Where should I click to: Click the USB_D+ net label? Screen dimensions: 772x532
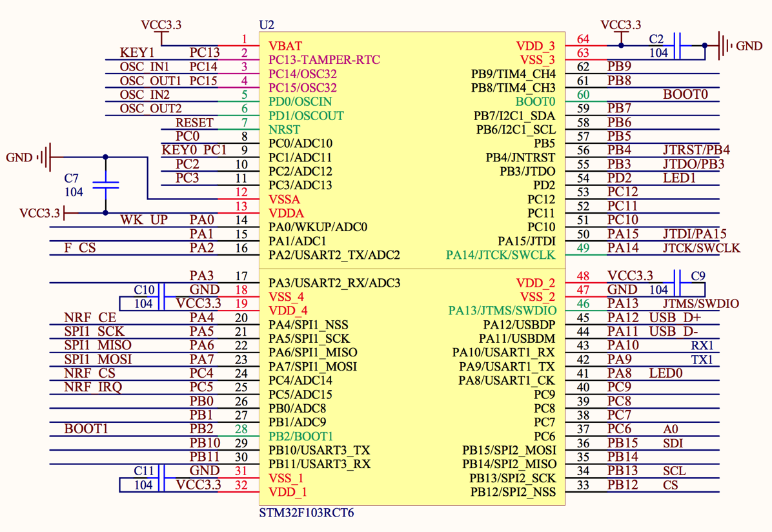pyautogui.click(x=675, y=317)
